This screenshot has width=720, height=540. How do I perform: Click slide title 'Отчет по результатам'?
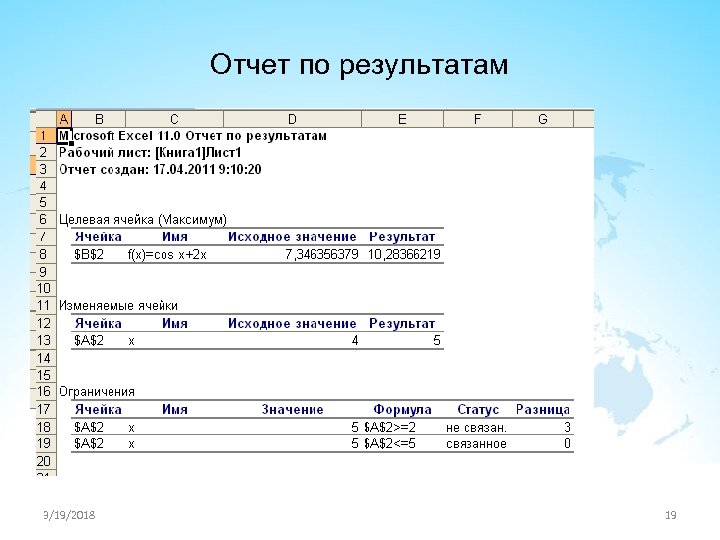[359, 65]
